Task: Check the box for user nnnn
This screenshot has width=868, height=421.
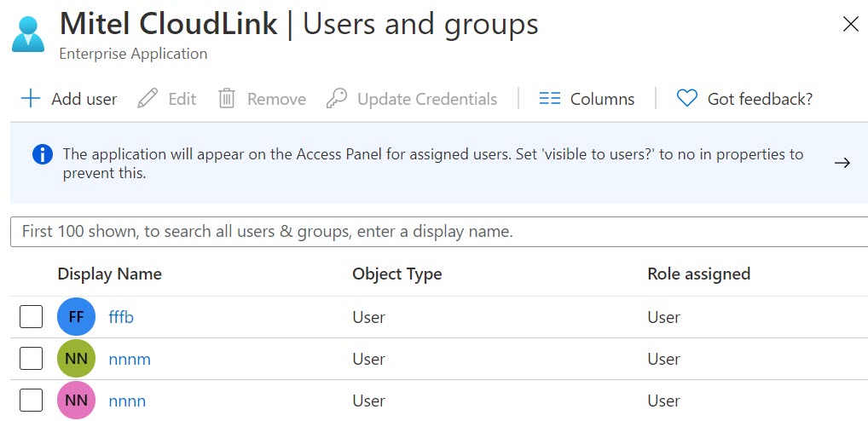Action: point(31,400)
